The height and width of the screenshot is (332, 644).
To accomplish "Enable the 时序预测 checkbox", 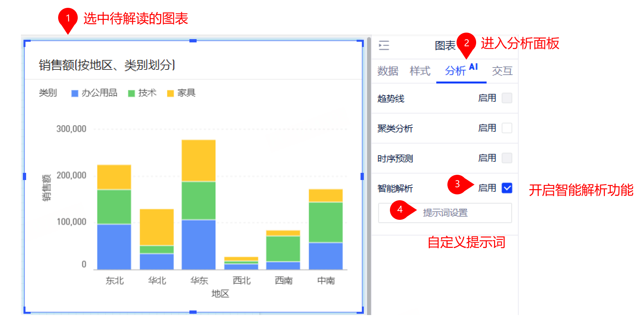I will pos(507,158).
